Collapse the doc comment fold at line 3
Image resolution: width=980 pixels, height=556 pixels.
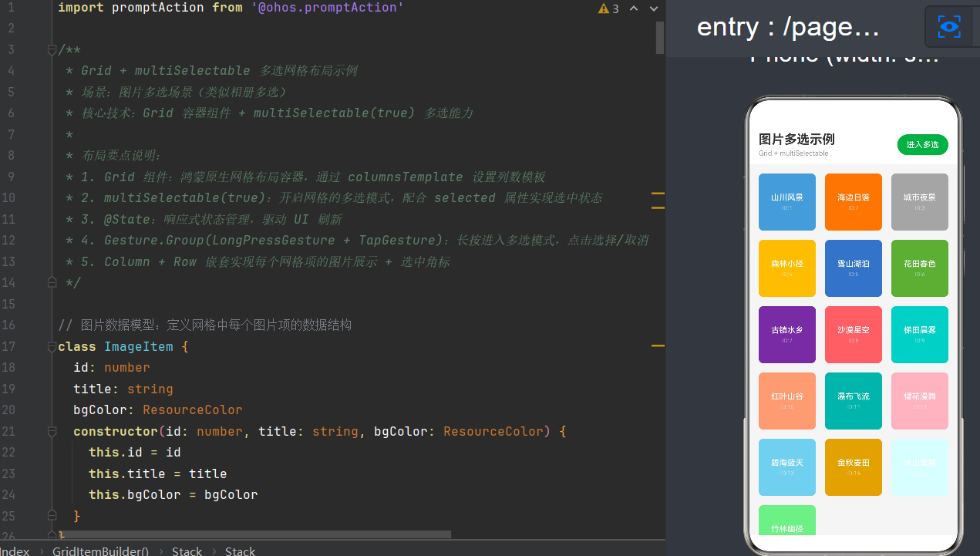(52, 50)
